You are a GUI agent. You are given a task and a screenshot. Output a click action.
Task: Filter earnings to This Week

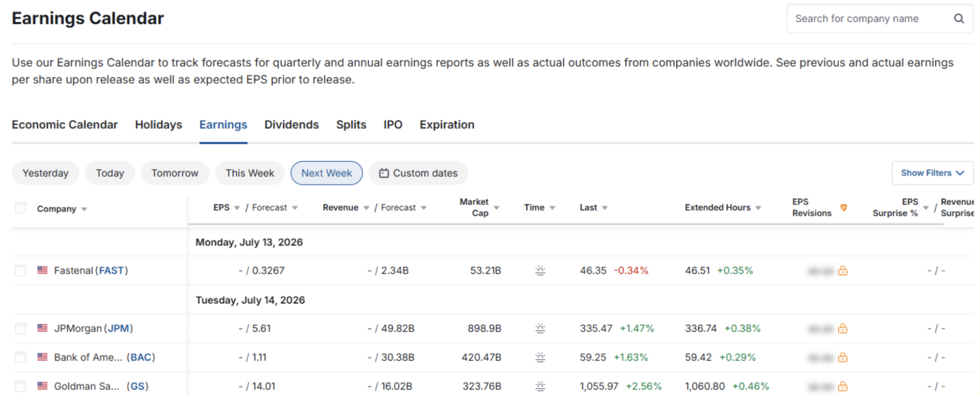point(250,173)
